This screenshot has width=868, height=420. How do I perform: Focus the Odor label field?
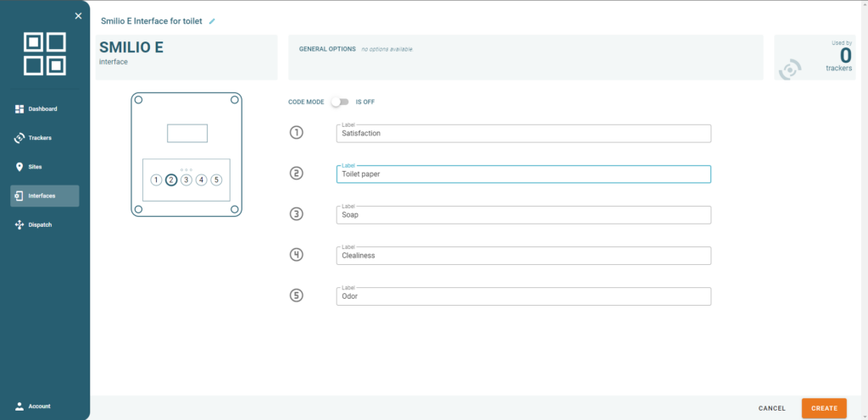tap(524, 296)
